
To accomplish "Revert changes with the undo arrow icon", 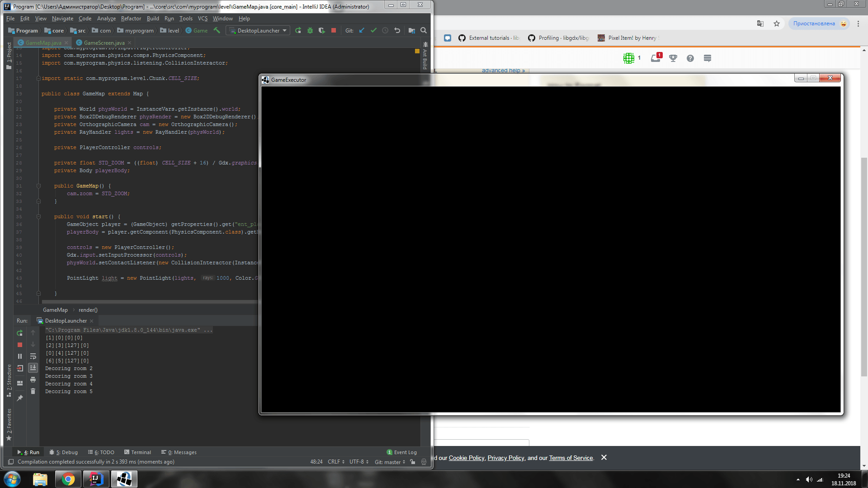I will pos(397,30).
